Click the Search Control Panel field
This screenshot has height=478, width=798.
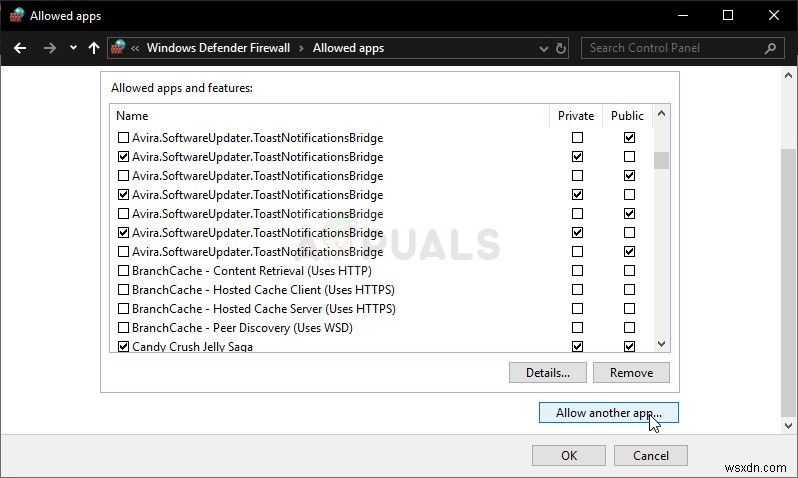click(x=673, y=47)
